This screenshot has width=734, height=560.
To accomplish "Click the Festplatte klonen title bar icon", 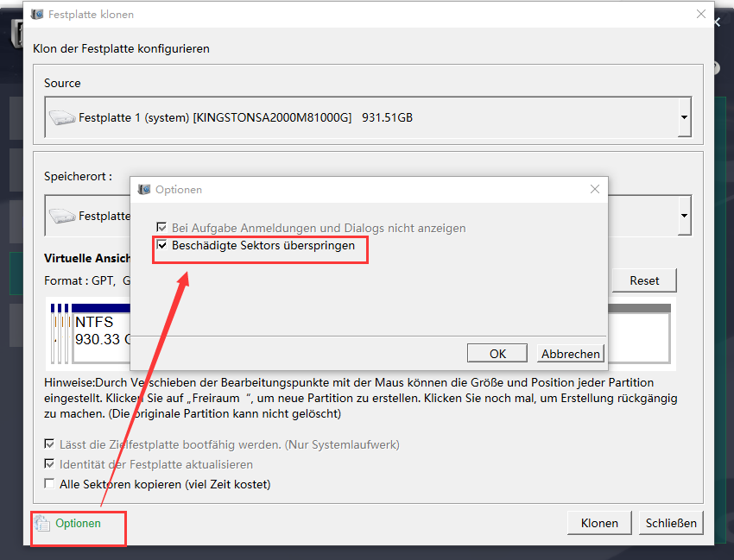I will tap(37, 15).
